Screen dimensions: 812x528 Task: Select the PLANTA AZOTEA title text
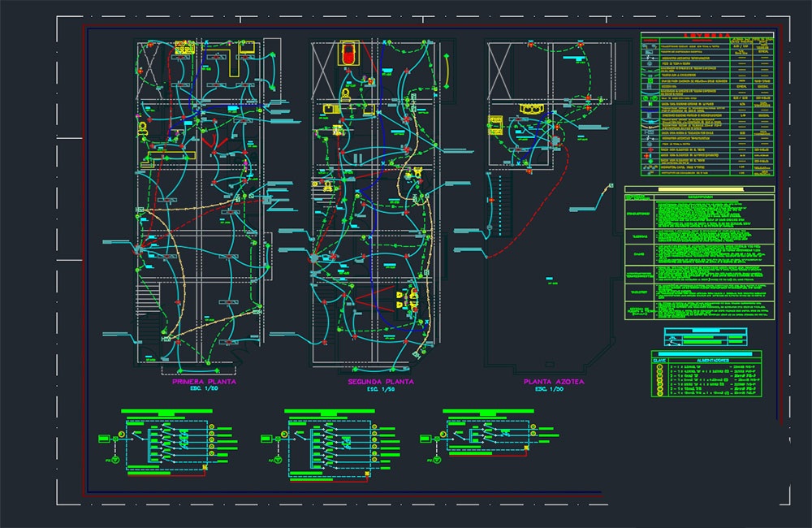coord(554,381)
